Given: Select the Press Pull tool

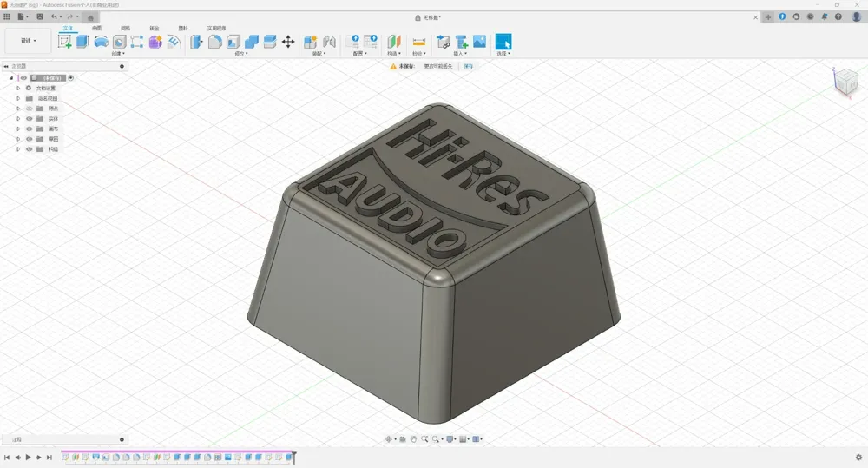Looking at the screenshot, I should coord(196,42).
